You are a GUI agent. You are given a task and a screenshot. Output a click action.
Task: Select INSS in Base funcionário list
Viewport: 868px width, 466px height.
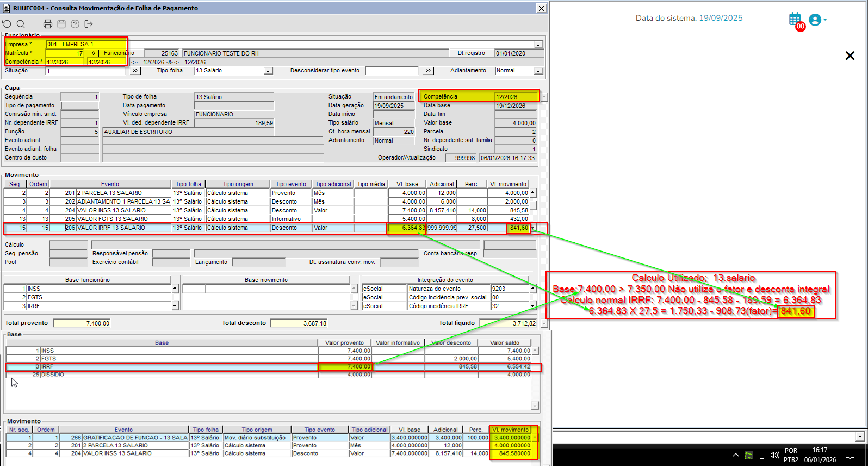pyautogui.click(x=88, y=289)
